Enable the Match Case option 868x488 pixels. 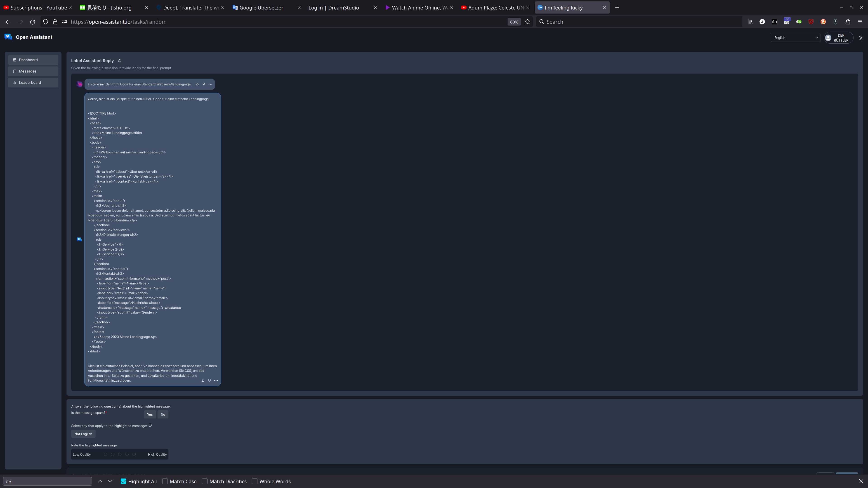pos(165,481)
